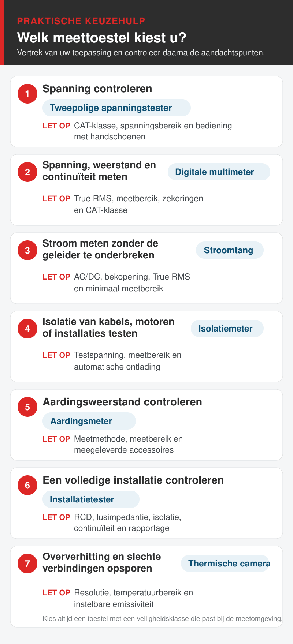Click the heading Een volledige installatie controleren
The height and width of the screenshot is (644, 293).
(x=133, y=480)
